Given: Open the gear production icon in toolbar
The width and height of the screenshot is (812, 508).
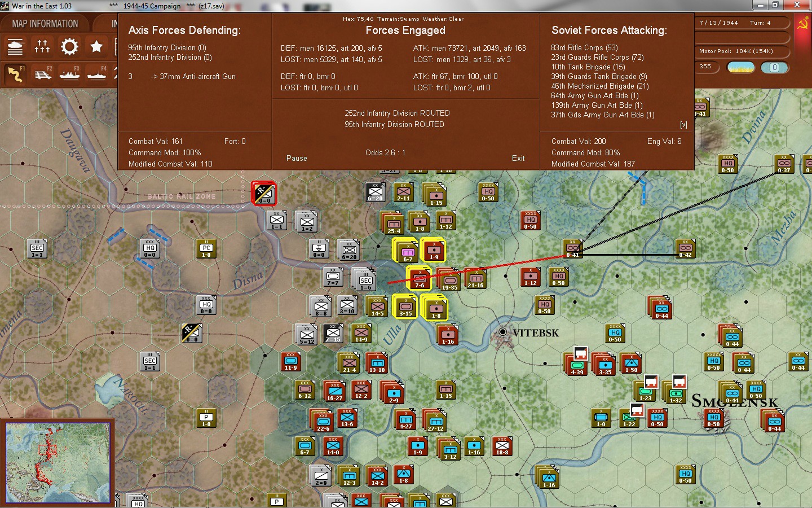Looking at the screenshot, I should click(69, 46).
